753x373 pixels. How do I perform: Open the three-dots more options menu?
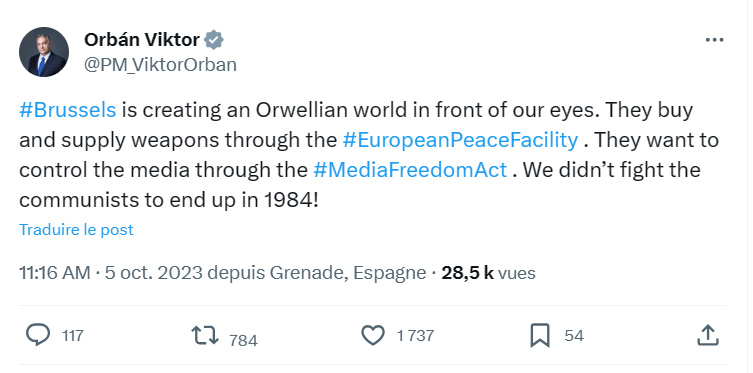tap(715, 40)
